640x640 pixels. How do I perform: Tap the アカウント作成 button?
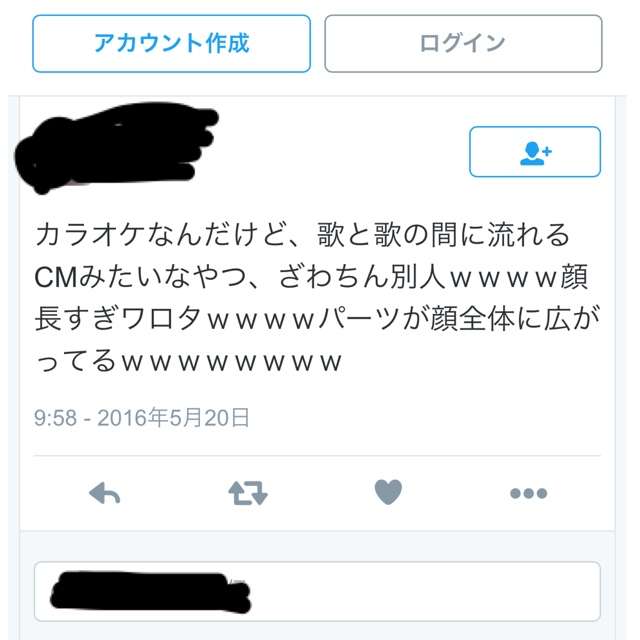(x=171, y=44)
